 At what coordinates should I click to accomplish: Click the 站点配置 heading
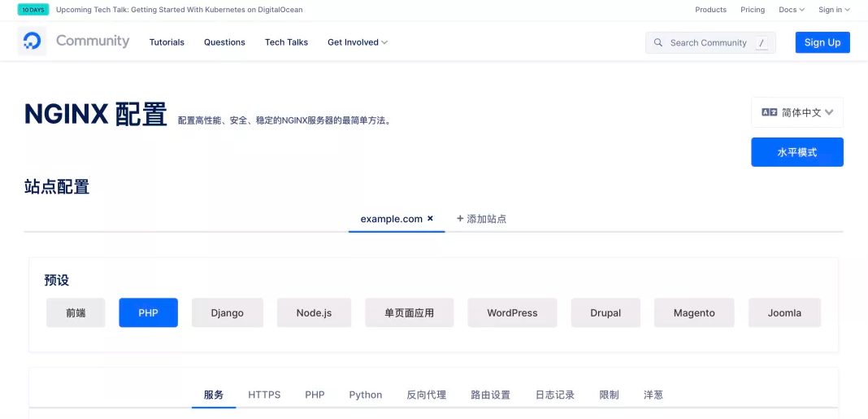pos(56,187)
